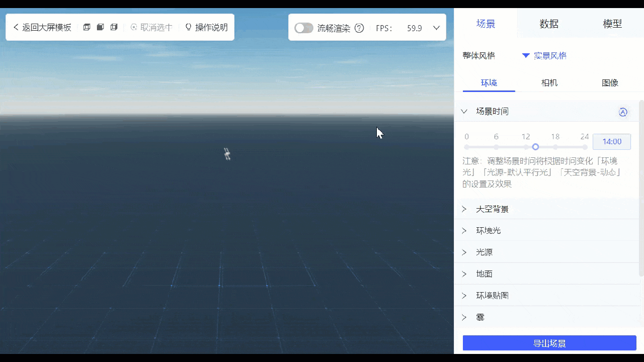This screenshot has width=644, height=362.
Task: Set scene time slider to the 6 mark
Action: 496,147
